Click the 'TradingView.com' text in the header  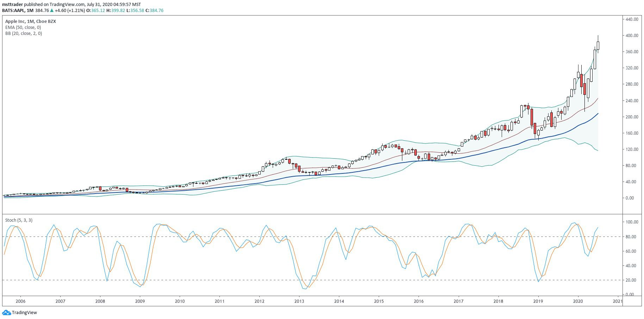coord(68,5)
